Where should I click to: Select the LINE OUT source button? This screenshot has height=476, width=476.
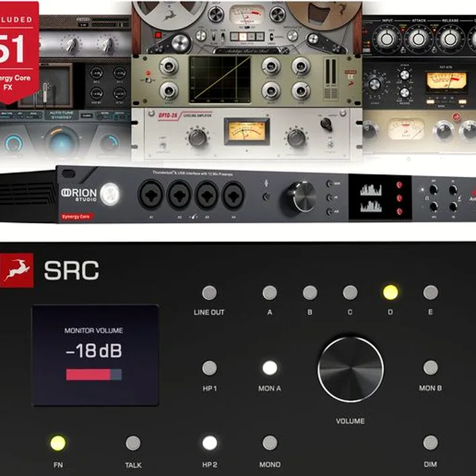tap(209, 293)
